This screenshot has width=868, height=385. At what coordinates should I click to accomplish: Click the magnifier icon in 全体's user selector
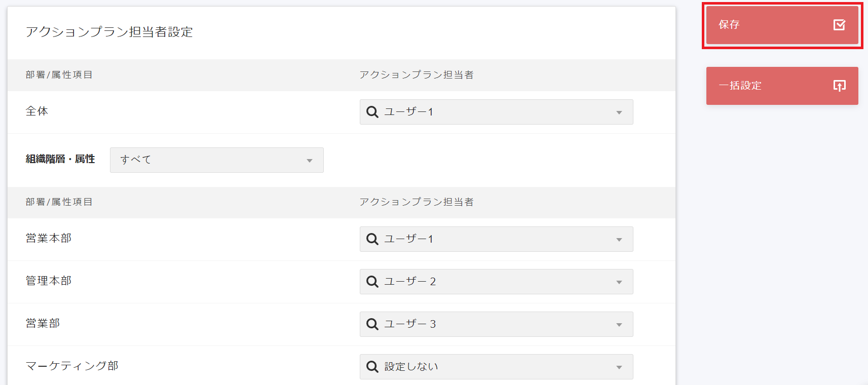click(x=372, y=111)
